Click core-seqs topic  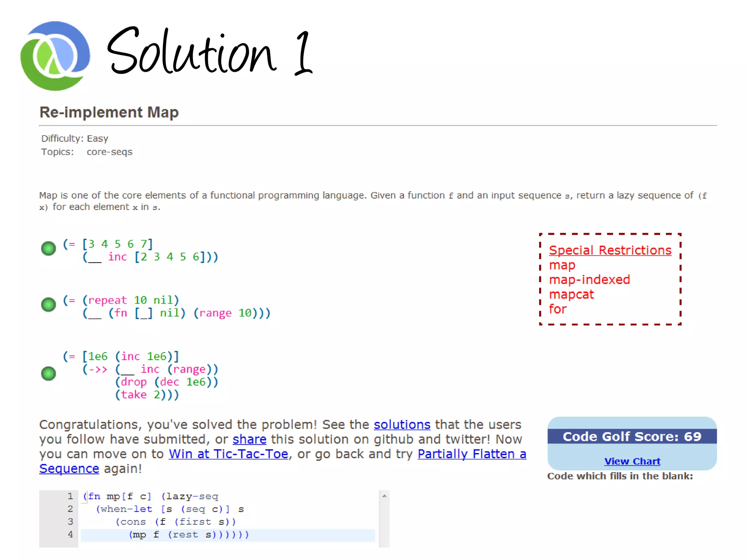(x=109, y=152)
